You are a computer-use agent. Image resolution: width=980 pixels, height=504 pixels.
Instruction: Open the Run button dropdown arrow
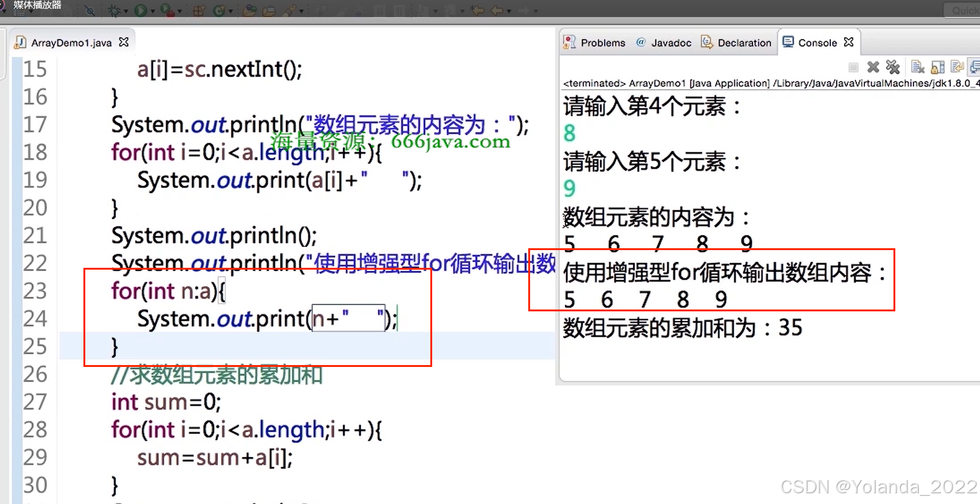[x=152, y=10]
